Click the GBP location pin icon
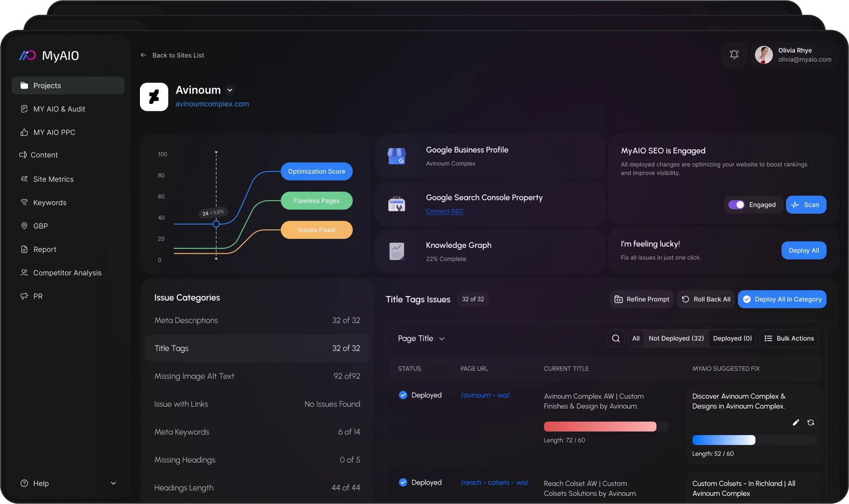The image size is (849, 504). [24, 226]
